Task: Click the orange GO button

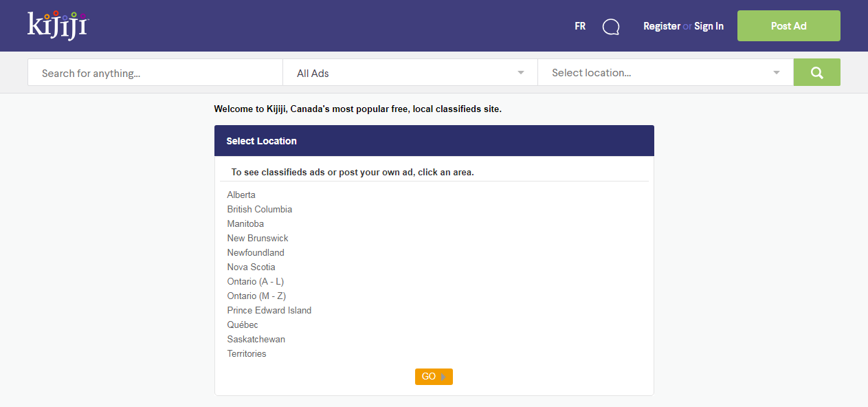Action: pos(434,377)
